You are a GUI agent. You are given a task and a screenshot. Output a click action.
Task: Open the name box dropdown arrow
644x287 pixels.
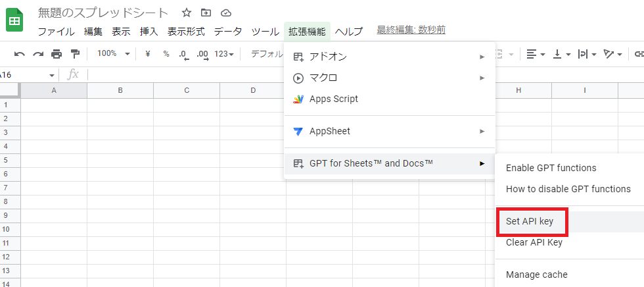tap(52, 75)
